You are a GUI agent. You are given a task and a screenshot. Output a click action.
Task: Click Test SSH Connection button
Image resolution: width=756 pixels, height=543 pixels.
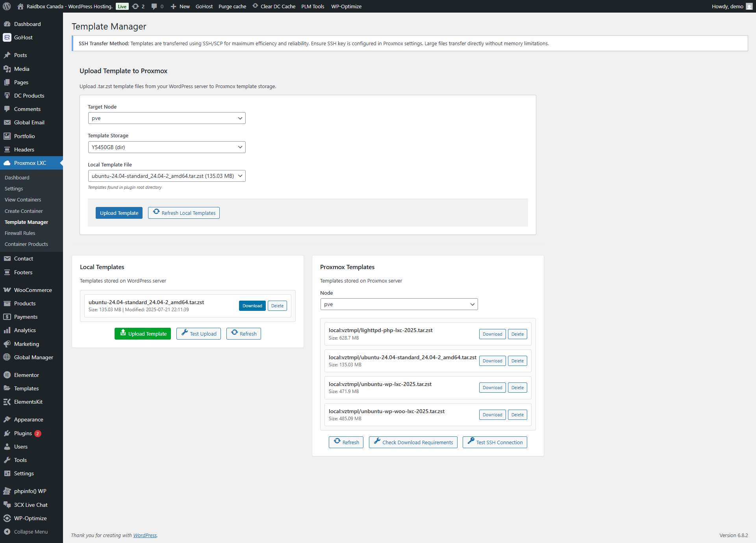click(495, 442)
